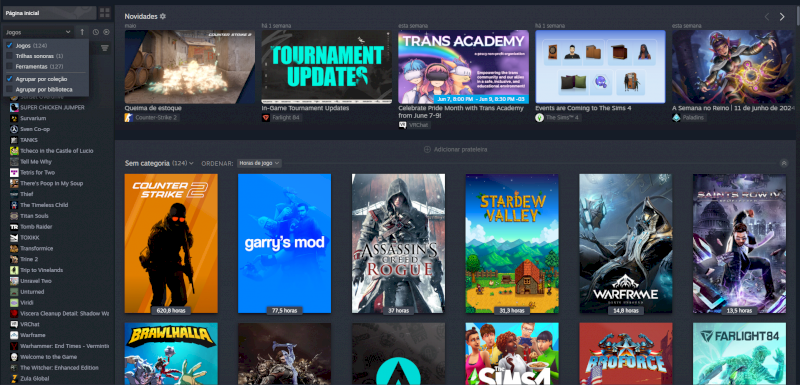Select Tell Me Why in list
The image size is (800, 385).
point(36,162)
